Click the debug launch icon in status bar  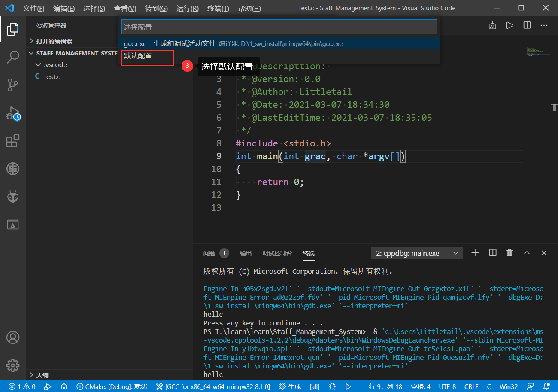(x=48, y=386)
